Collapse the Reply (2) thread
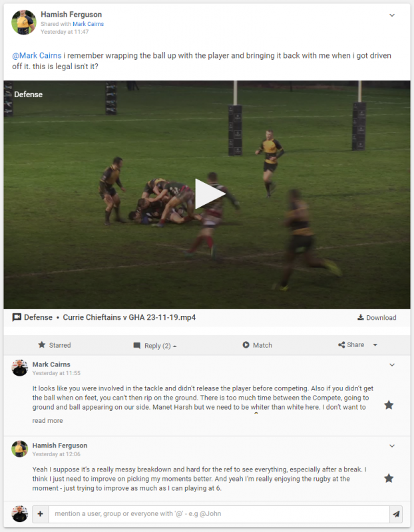This screenshot has height=532, width=414. 155,345
